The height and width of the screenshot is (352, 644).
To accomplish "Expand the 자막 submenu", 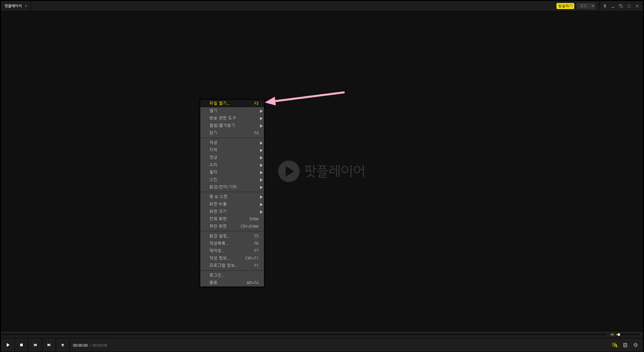I will [232, 150].
